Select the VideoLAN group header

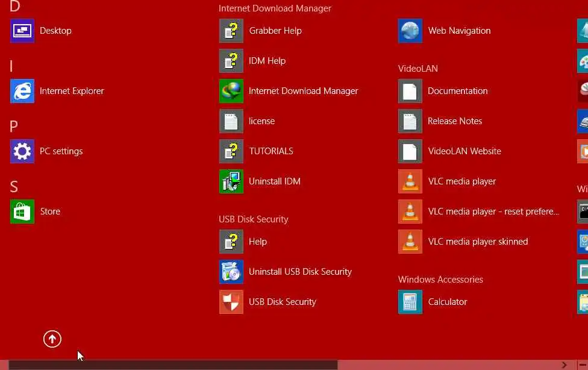click(418, 69)
